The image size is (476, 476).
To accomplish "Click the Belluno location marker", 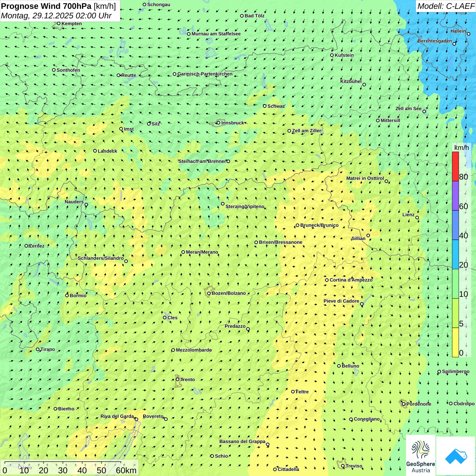I will 339,366.
